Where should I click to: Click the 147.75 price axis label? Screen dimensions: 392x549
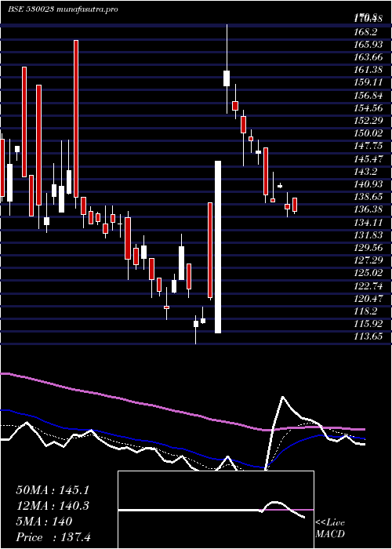368,146
